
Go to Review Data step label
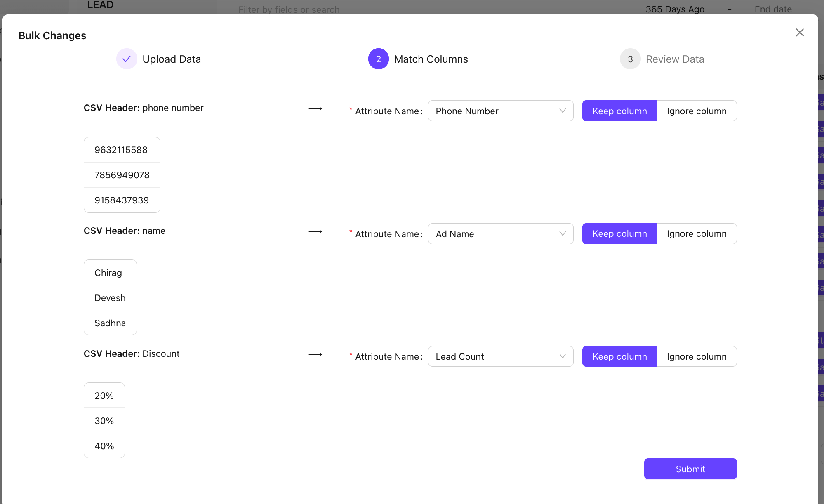click(x=675, y=59)
